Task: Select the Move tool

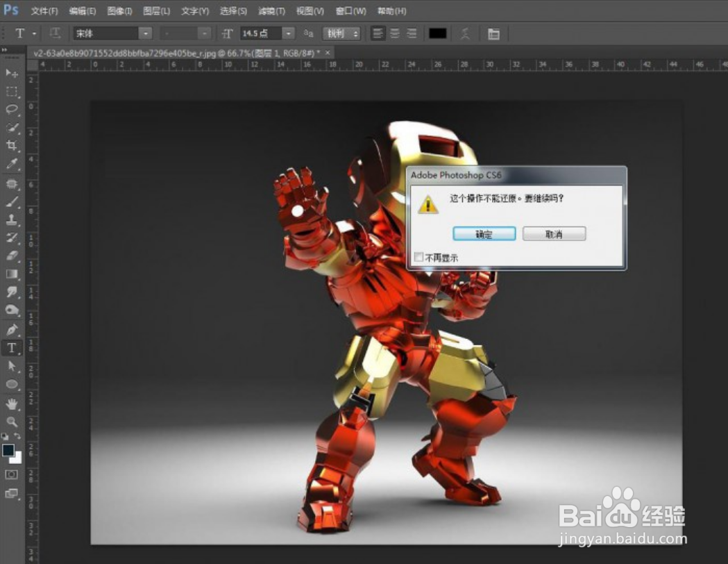Action: point(12,73)
